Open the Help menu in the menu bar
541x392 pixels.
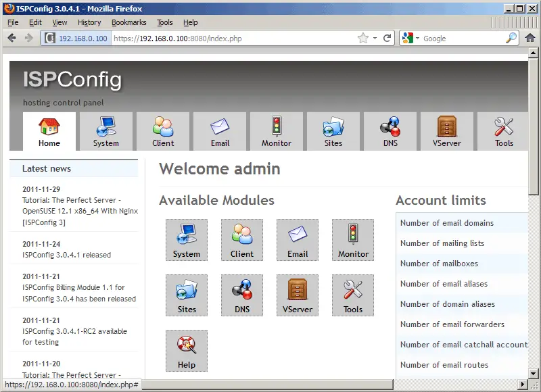[190, 22]
